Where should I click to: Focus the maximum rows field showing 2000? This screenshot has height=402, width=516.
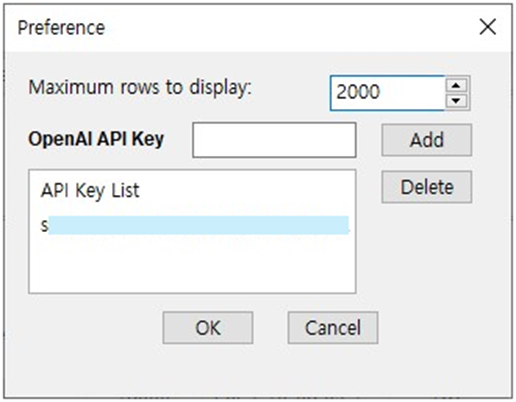point(387,93)
